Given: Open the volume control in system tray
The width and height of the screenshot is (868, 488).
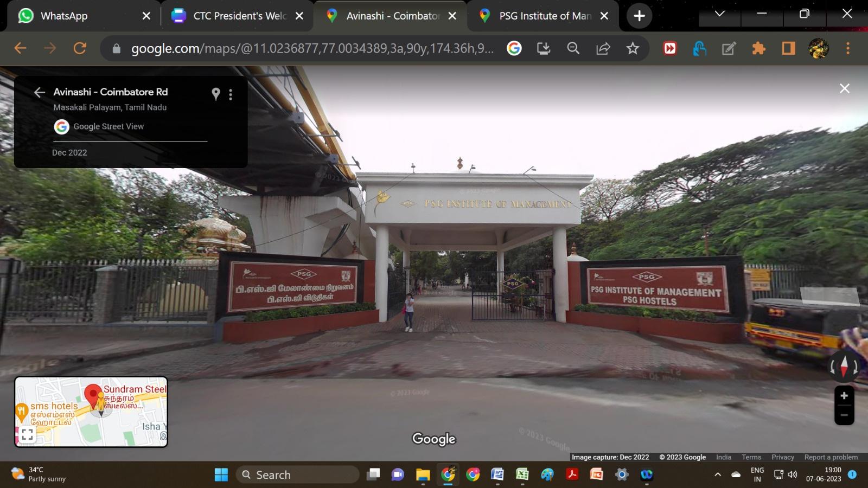Looking at the screenshot, I should pos(793,474).
